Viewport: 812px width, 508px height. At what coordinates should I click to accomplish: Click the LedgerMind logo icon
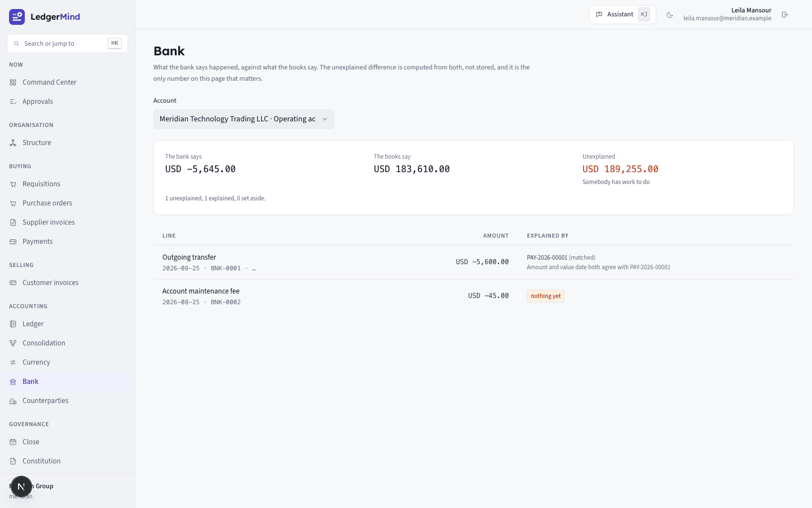(17, 17)
